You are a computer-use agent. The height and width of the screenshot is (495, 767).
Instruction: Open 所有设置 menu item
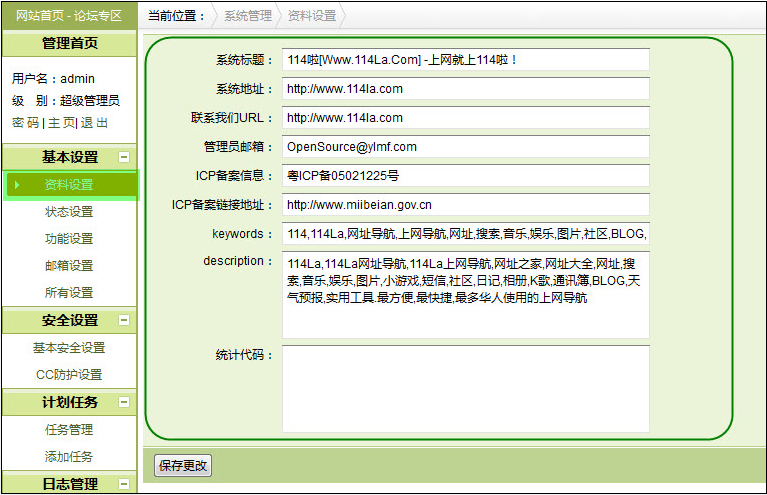point(69,292)
